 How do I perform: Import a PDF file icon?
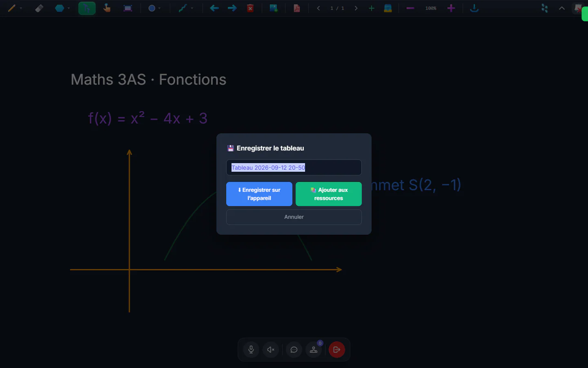pos(297,8)
